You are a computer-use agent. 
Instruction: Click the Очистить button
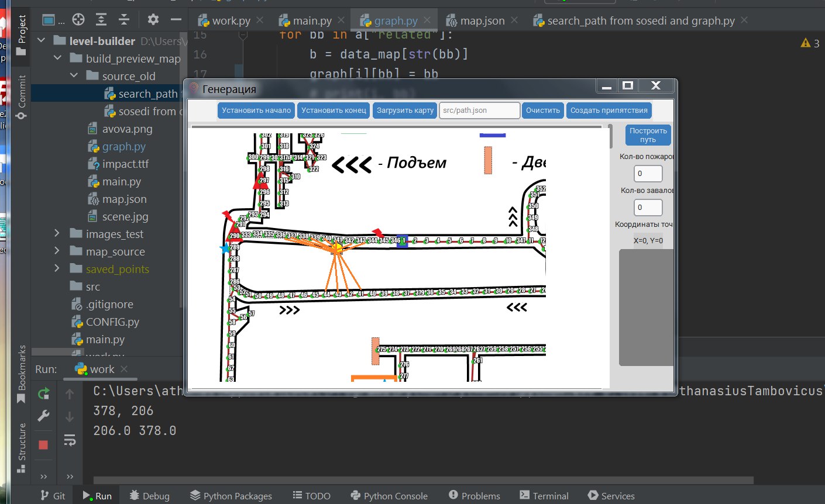point(543,111)
